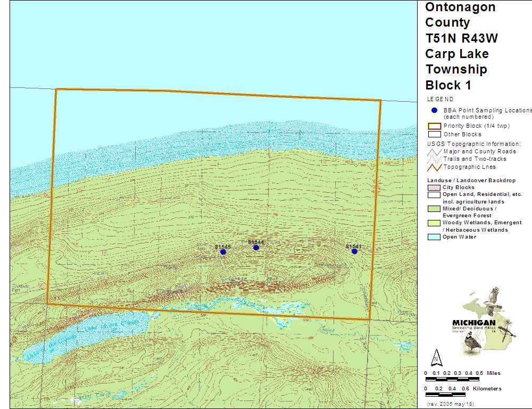Select the sampling point labeled 81544

click(256, 248)
